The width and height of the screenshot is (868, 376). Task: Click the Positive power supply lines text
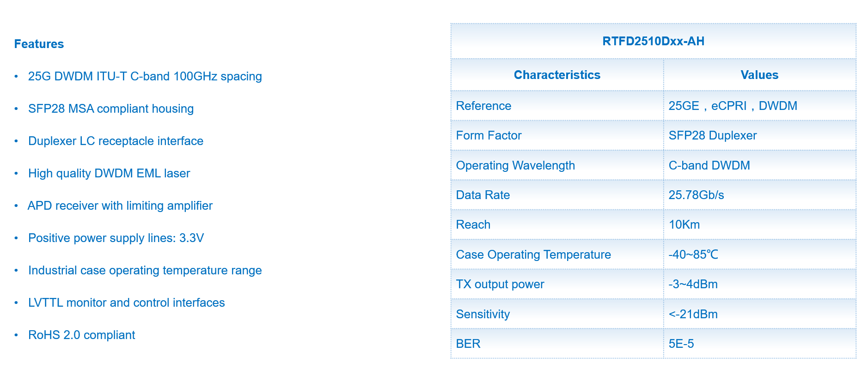coord(116,238)
